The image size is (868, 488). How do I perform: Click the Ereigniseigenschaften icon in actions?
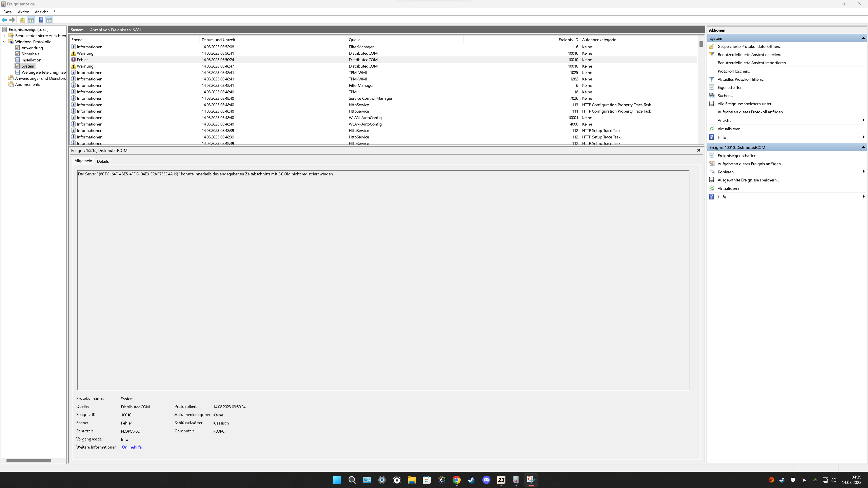point(712,156)
